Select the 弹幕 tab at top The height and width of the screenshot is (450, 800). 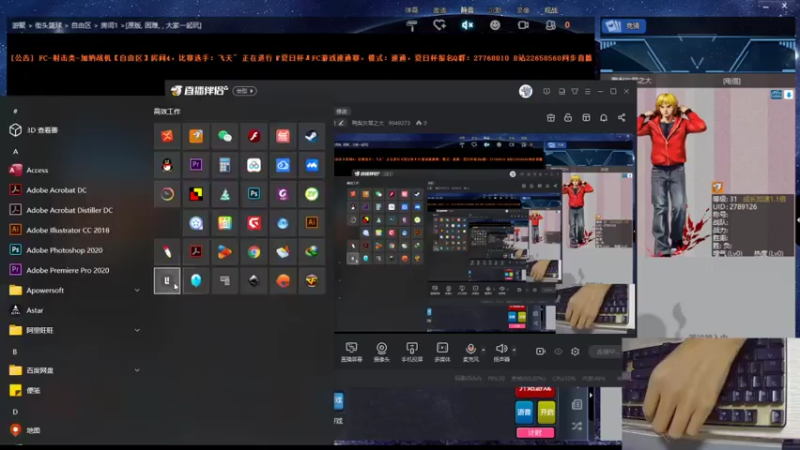[411, 10]
